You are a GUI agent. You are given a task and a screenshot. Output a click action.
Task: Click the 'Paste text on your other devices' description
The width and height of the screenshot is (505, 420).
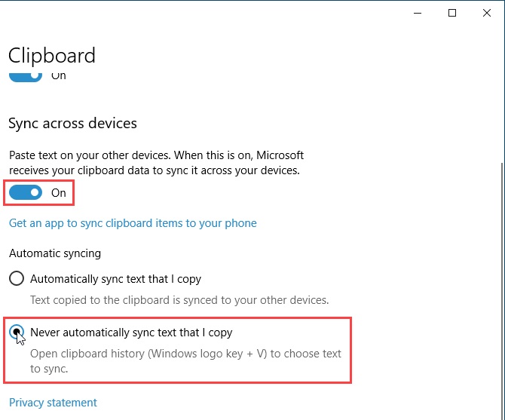pos(156,163)
